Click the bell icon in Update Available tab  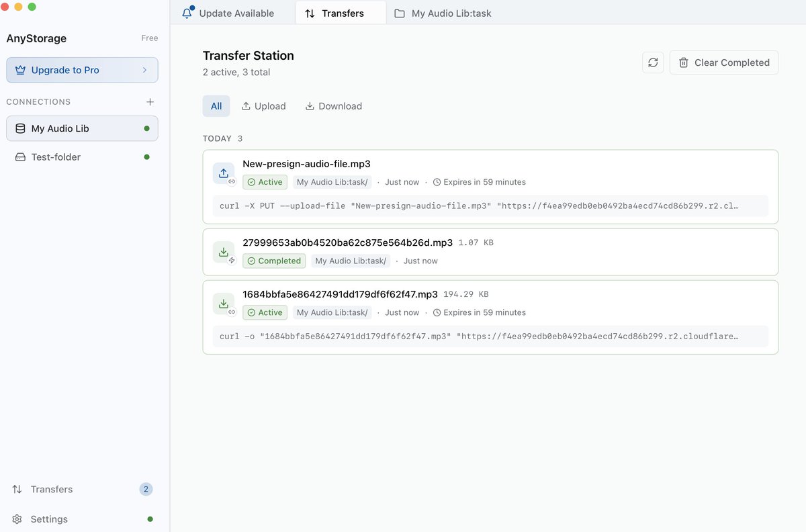pos(187,13)
